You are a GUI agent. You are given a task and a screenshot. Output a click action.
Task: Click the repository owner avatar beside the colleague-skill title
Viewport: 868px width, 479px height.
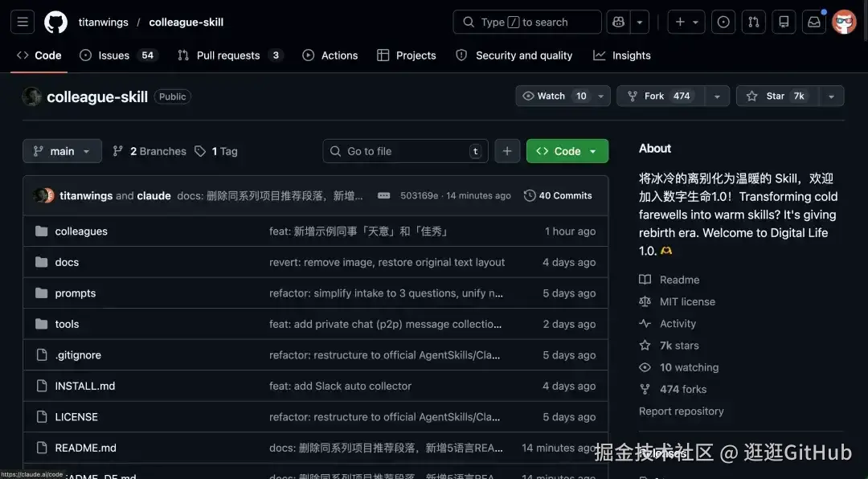pos(31,96)
